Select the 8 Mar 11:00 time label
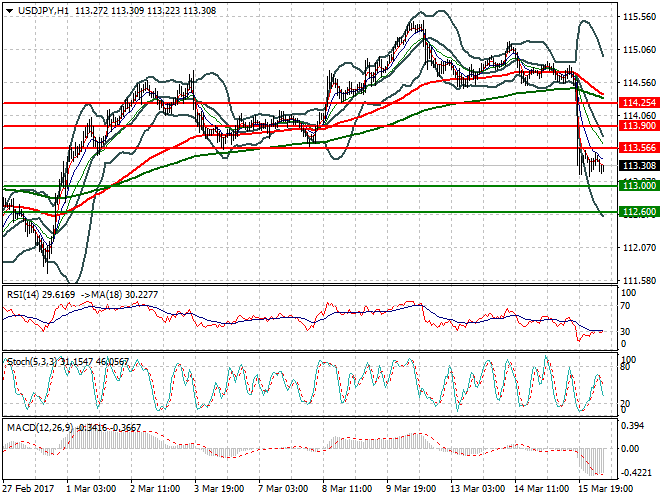This screenshot has height=500, width=660. tap(347, 489)
